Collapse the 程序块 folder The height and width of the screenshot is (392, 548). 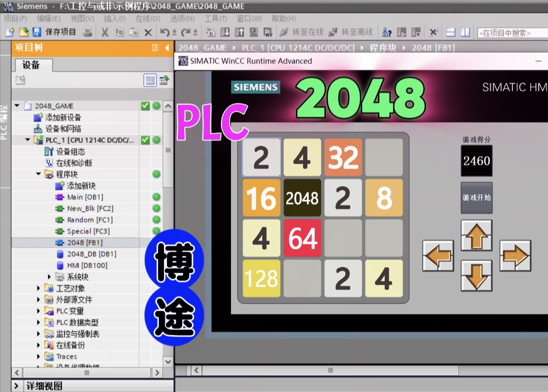point(39,174)
